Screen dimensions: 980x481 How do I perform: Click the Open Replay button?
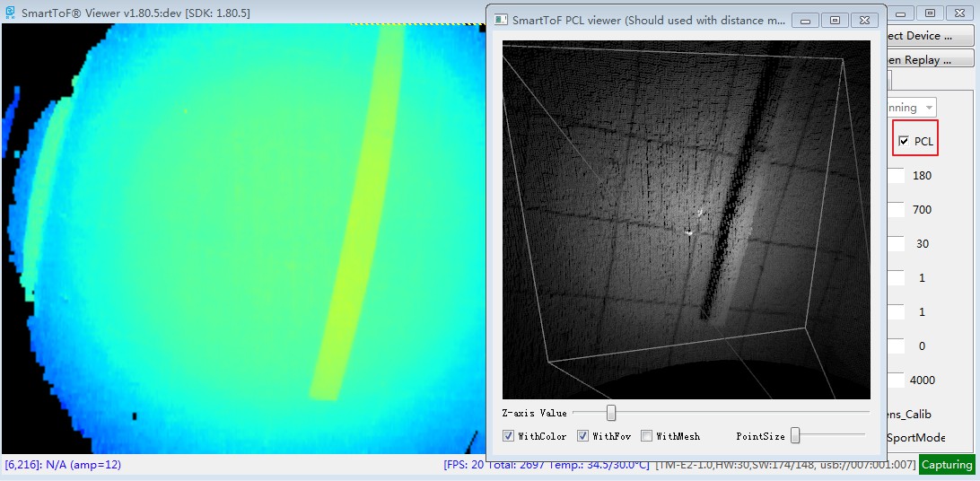931,60
